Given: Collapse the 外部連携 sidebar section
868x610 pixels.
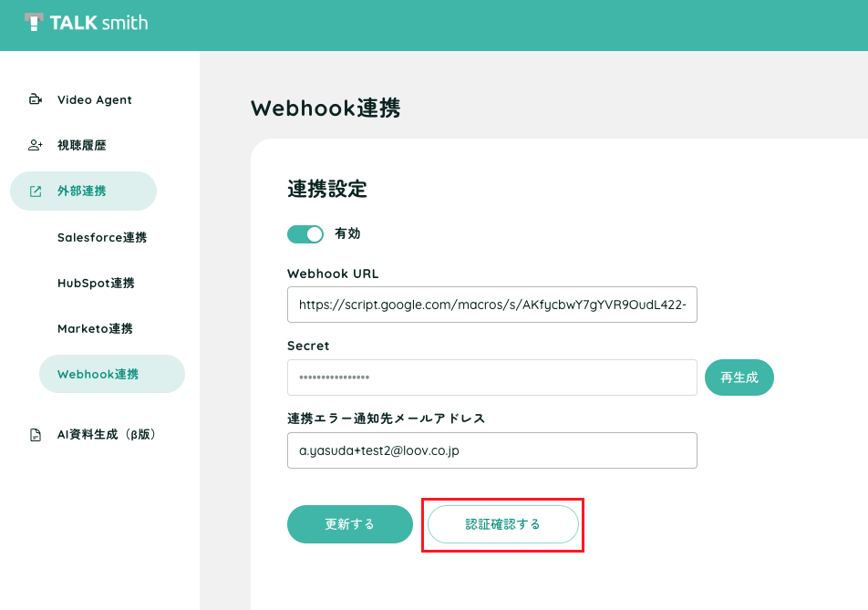Looking at the screenshot, I should click(83, 191).
